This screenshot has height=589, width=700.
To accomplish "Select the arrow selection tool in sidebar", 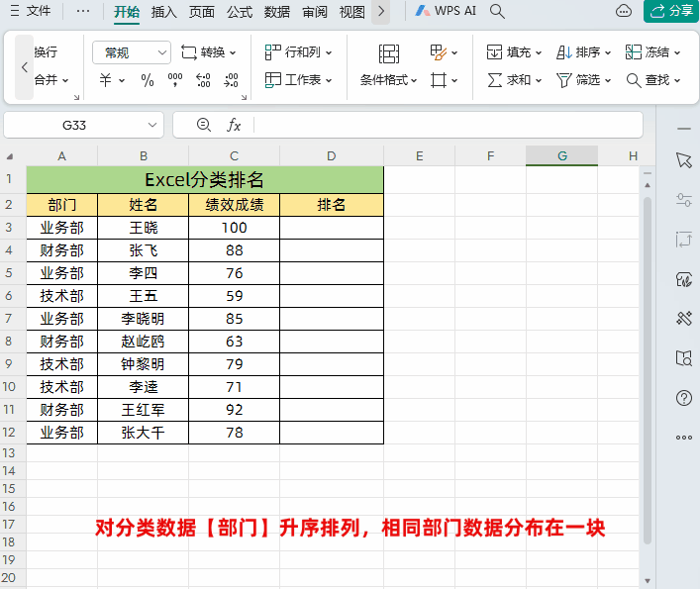I will [x=683, y=160].
